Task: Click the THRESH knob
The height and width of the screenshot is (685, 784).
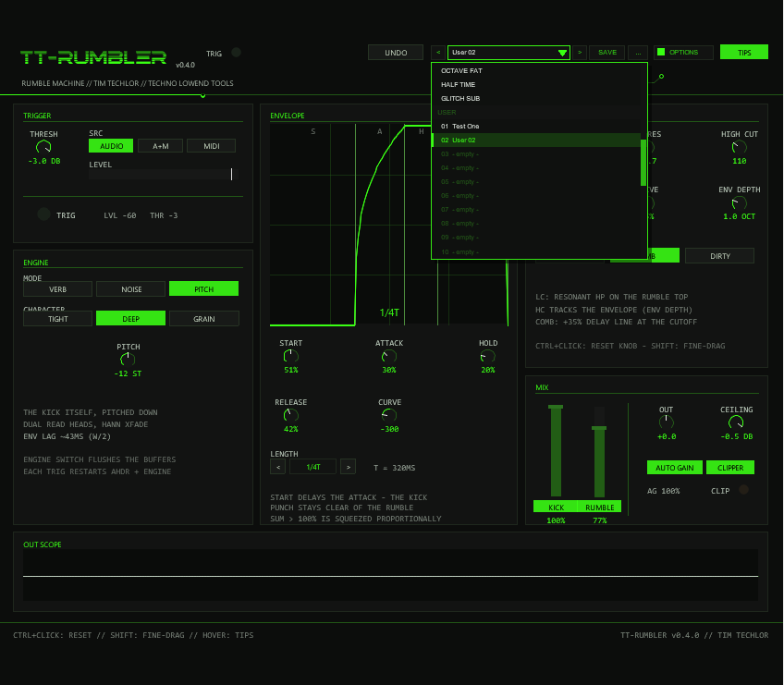Action: pyautogui.click(x=43, y=147)
